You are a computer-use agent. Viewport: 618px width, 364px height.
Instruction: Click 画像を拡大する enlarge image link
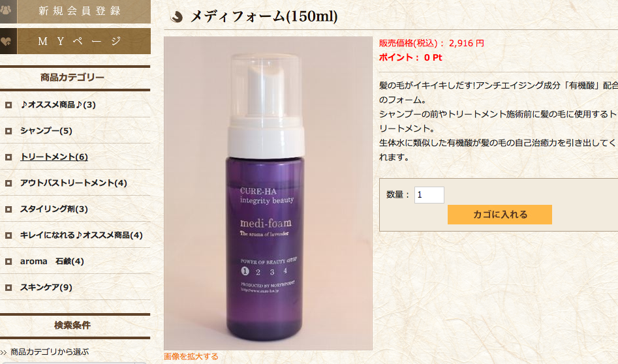tap(191, 357)
